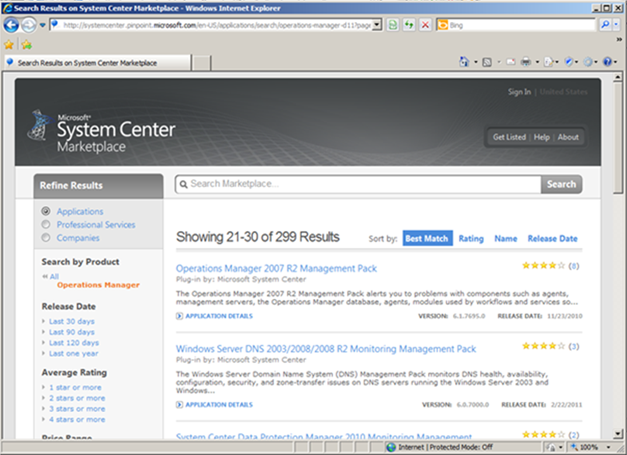
Task: Click the star rating of Windows Server DNS pack
Action: tap(543, 346)
